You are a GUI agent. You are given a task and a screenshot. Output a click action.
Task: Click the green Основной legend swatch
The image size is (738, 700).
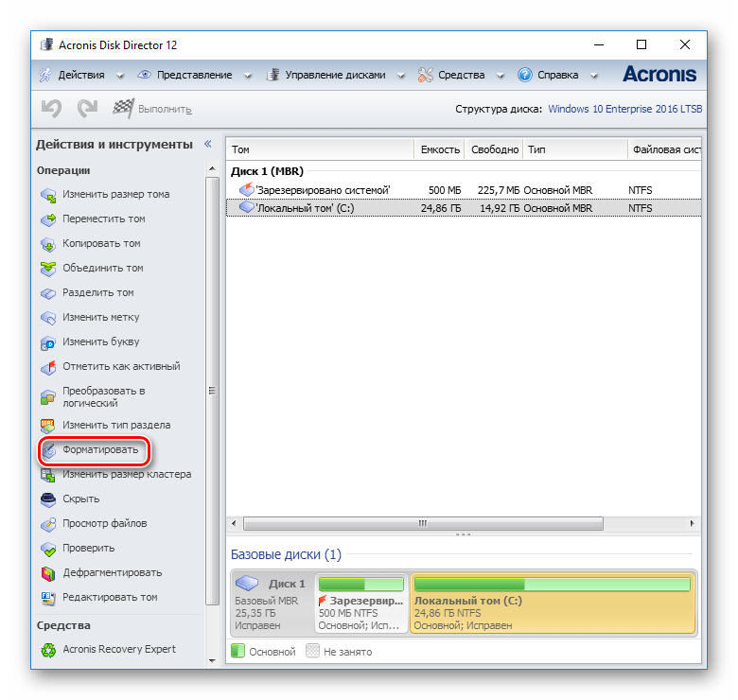coord(237,651)
